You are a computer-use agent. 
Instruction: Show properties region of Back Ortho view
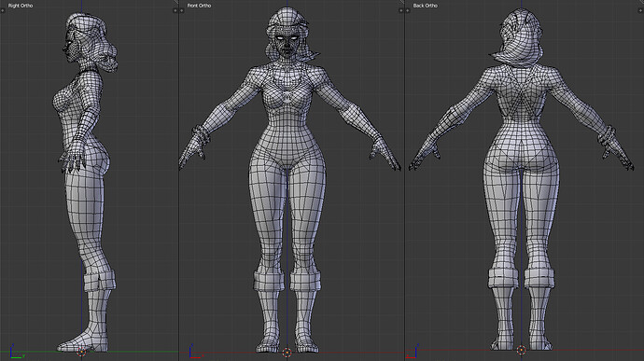[640, 10]
